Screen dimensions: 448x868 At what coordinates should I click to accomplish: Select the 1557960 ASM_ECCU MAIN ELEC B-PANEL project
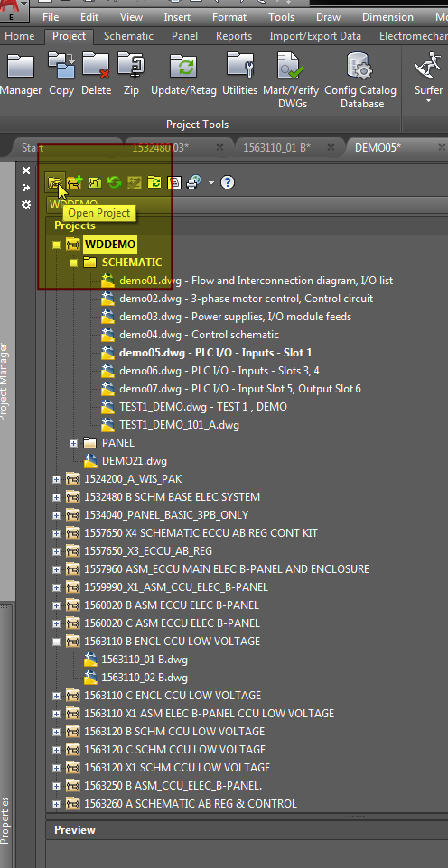tap(226, 569)
